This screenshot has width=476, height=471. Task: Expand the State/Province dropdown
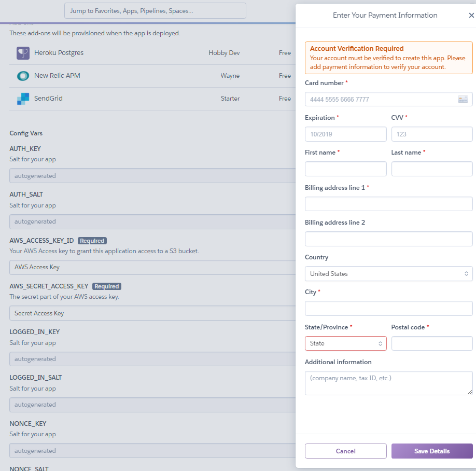(x=345, y=343)
